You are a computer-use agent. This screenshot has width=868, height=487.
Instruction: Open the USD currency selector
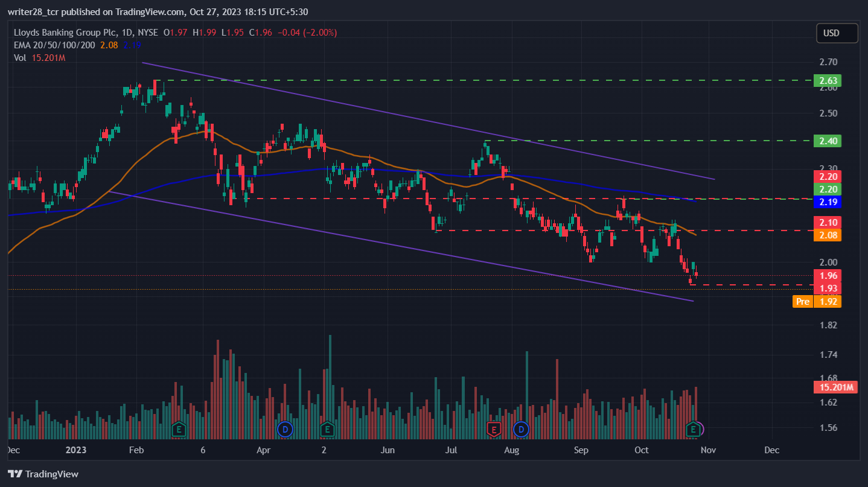(837, 33)
